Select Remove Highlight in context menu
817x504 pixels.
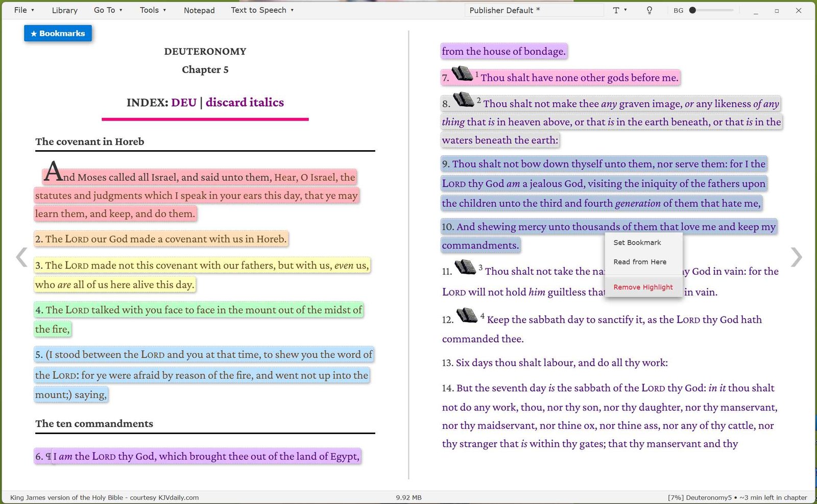click(x=643, y=287)
